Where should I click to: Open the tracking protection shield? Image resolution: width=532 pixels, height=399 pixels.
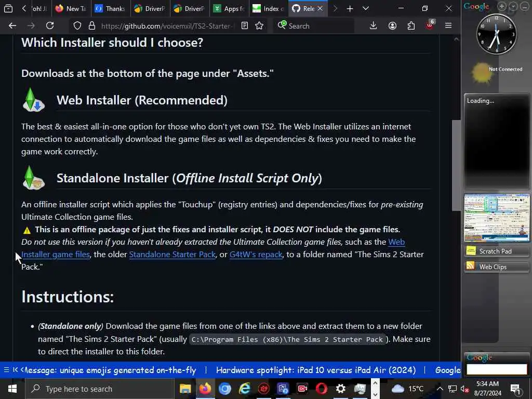(77, 26)
